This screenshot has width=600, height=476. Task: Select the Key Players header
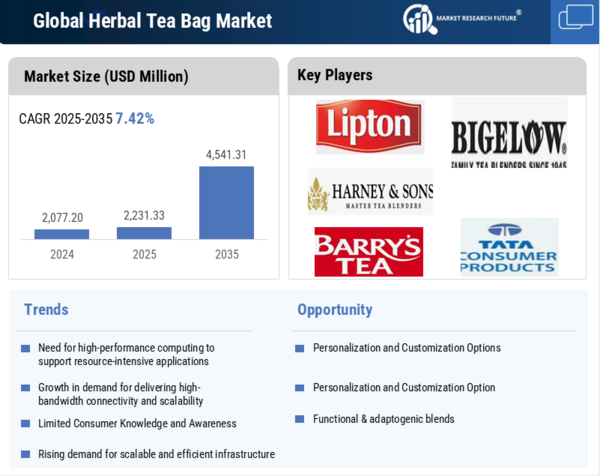[x=335, y=75]
